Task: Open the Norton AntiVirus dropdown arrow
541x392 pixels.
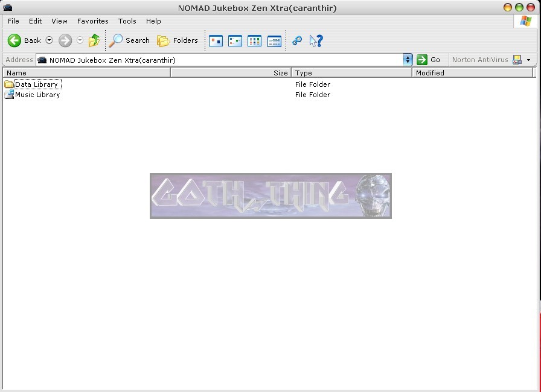Action: pos(528,60)
